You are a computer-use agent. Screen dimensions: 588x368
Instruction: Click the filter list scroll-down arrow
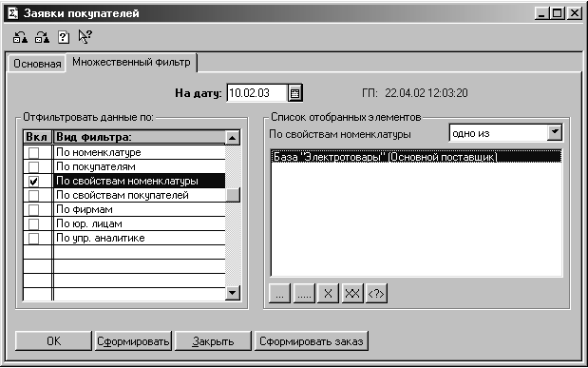pos(233,293)
